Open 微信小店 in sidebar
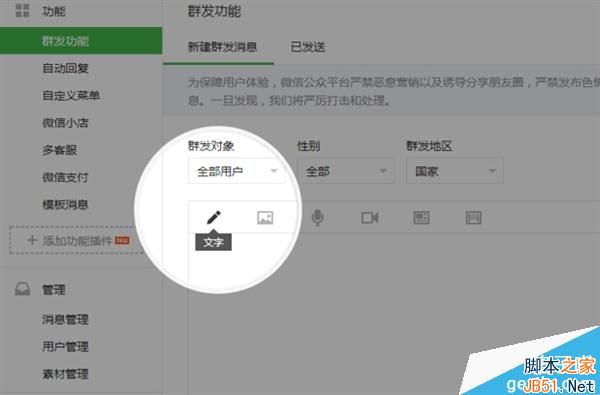The width and height of the screenshot is (600, 395). [65, 123]
